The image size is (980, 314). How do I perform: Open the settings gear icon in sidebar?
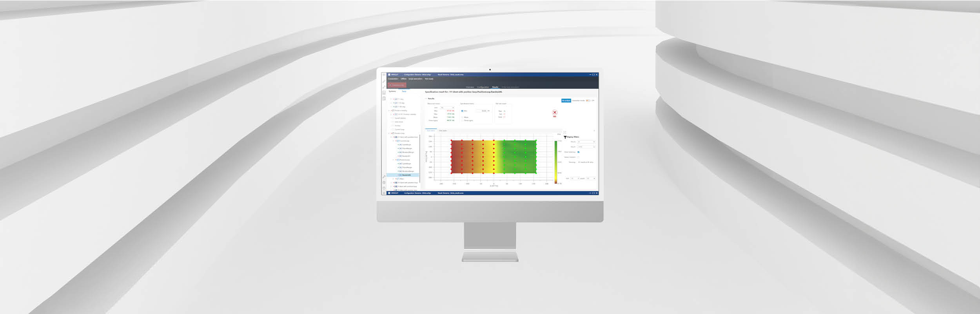(x=384, y=183)
